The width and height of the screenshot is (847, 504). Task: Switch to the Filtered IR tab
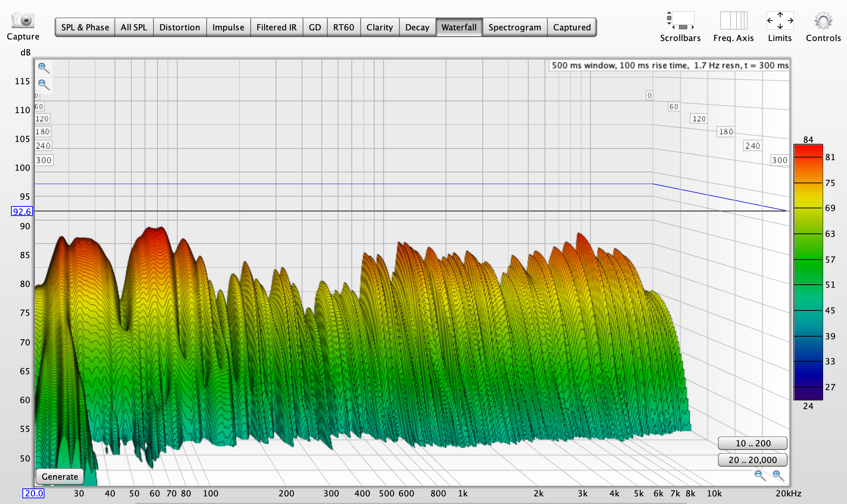pyautogui.click(x=277, y=27)
